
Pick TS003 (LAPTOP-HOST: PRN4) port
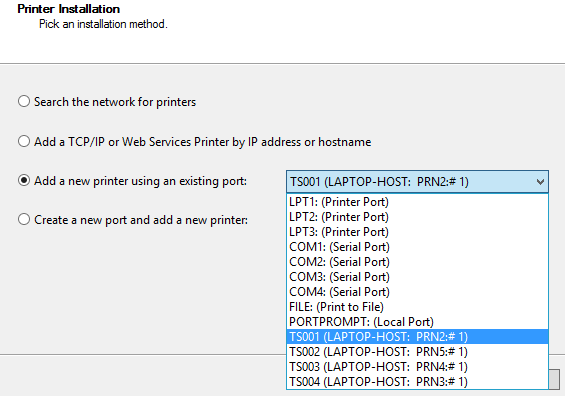click(417, 367)
